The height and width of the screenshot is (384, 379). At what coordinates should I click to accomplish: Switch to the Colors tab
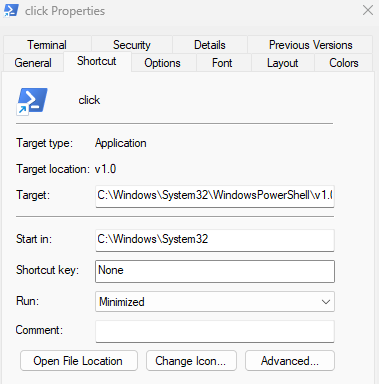(x=344, y=63)
